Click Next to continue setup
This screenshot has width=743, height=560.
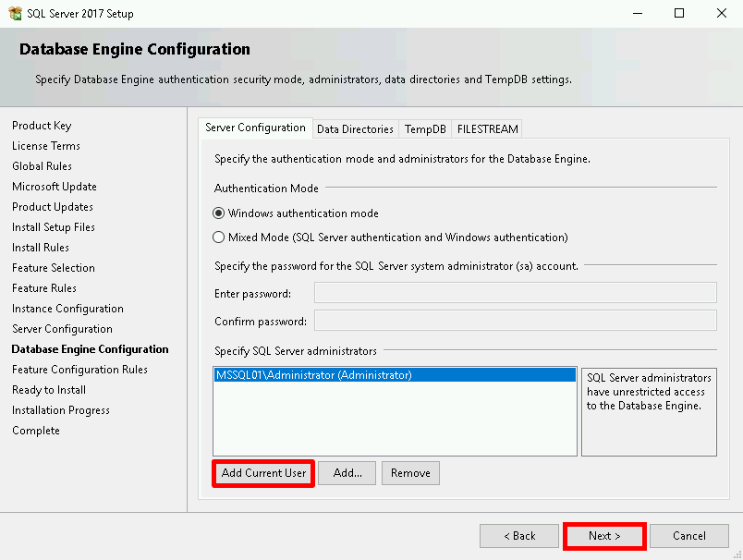pyautogui.click(x=604, y=536)
